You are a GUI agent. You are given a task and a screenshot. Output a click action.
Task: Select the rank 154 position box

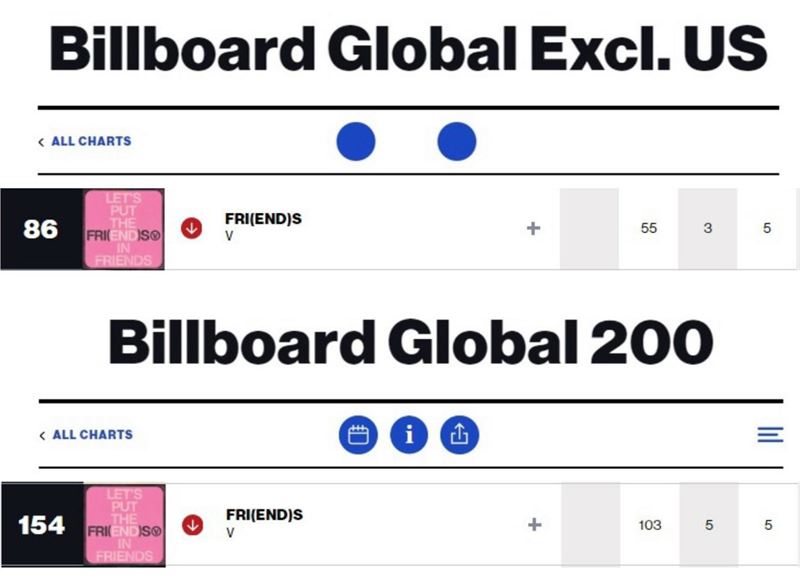41,525
